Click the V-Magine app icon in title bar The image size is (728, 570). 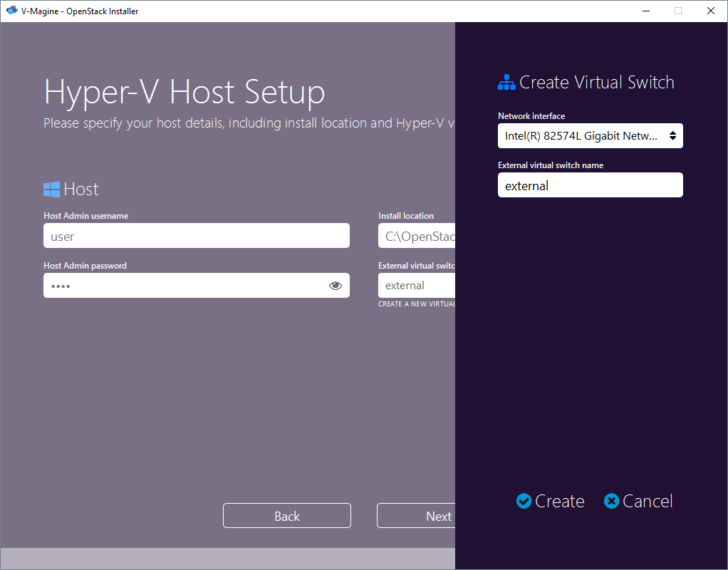[x=11, y=11]
